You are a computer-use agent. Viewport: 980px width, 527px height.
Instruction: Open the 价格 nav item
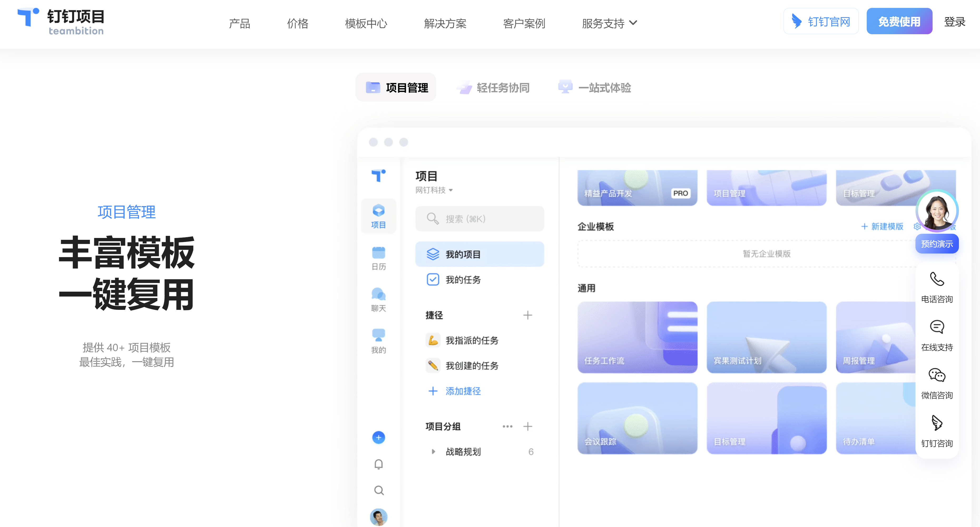(297, 23)
